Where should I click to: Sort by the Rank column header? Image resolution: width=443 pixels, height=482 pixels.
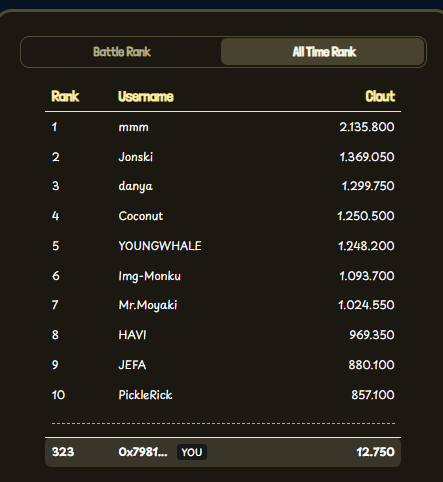[65, 96]
